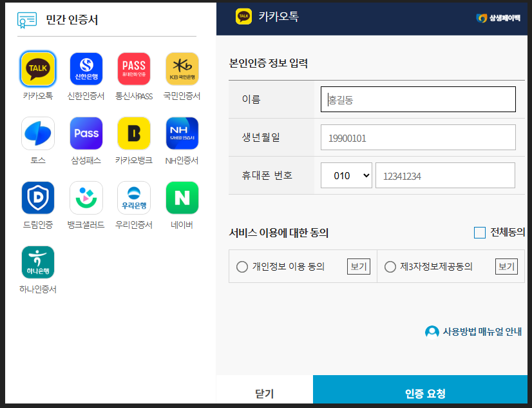
Task: Click the 하나인증서 label
Action: pos(37,289)
